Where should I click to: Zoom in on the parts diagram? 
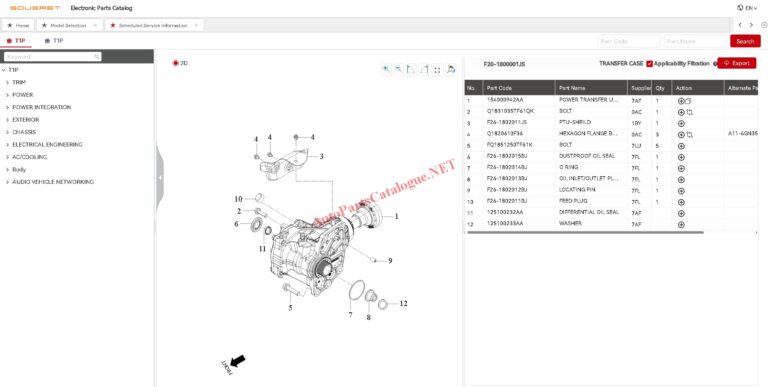point(386,70)
